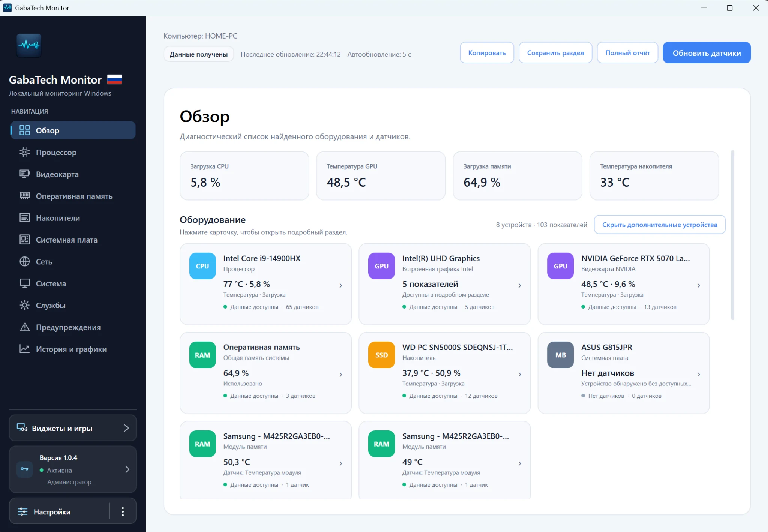Click the Видеокарта icon in navigation
Viewport: 768px width, 532px height.
[x=24, y=174]
